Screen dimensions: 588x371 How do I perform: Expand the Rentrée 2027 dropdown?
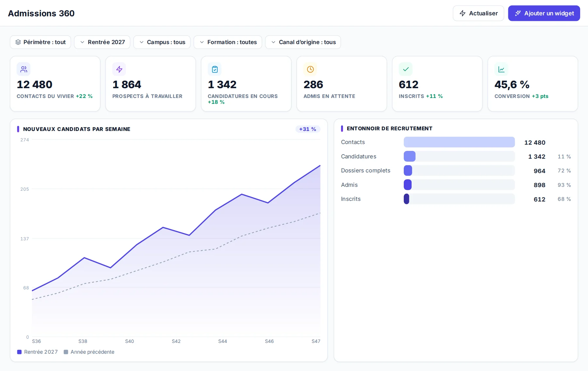[102, 42]
